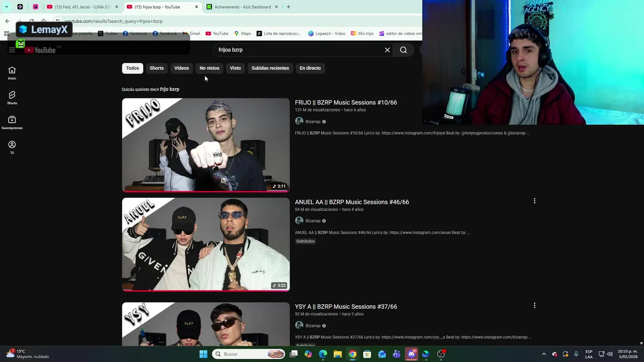The image size is (644, 362).
Task: Open more options for YSY A video
Action: [534, 306]
